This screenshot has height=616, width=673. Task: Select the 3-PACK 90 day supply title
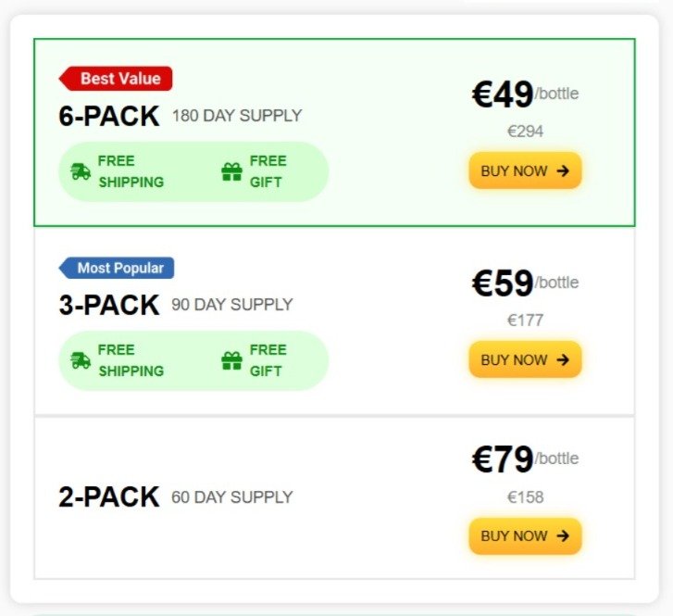[x=109, y=306]
